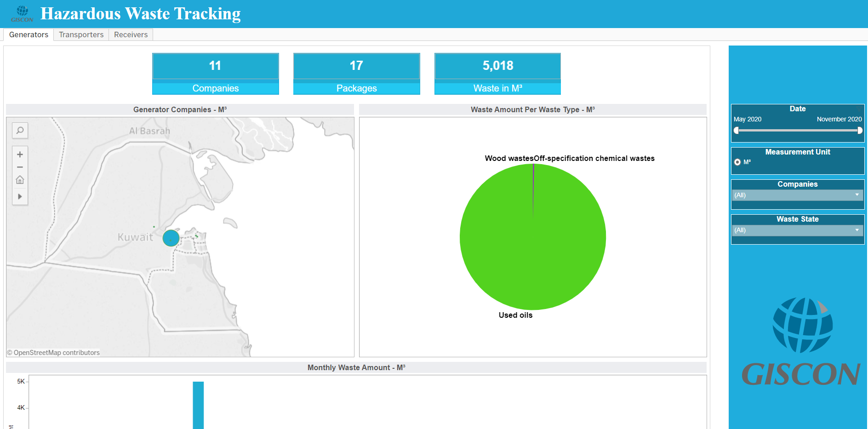Image resolution: width=868 pixels, height=429 pixels.
Task: Select the Generators tab
Action: coord(29,34)
